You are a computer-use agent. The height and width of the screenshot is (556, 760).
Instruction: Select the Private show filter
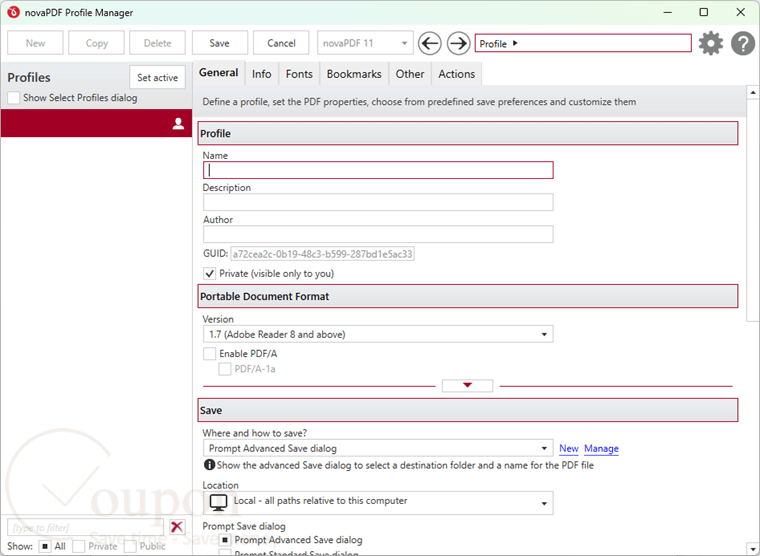click(x=78, y=546)
